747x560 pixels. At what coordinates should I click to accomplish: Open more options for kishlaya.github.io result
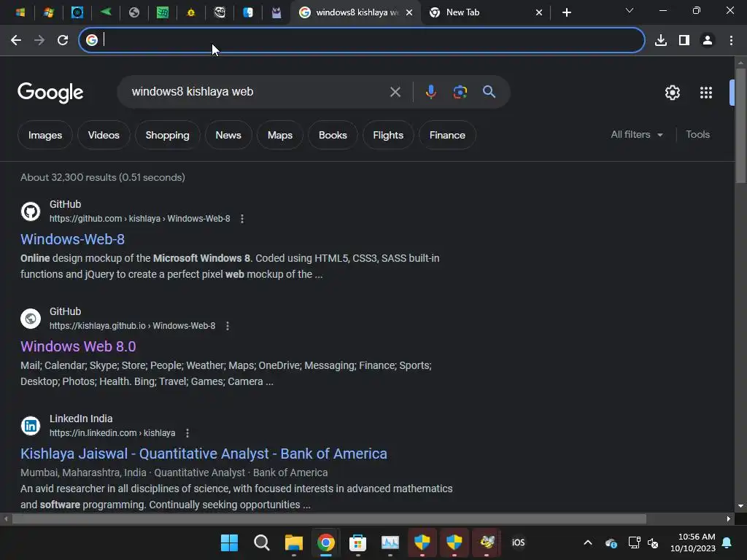click(228, 326)
